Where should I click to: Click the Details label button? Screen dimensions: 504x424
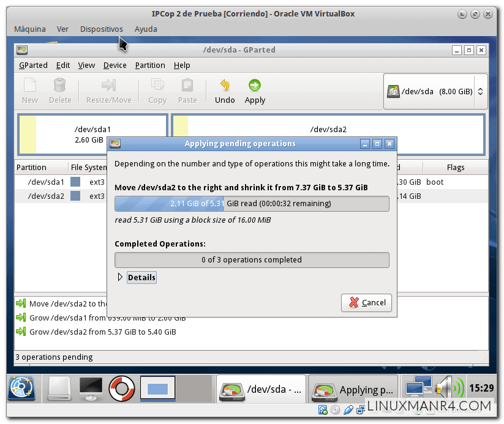(141, 278)
